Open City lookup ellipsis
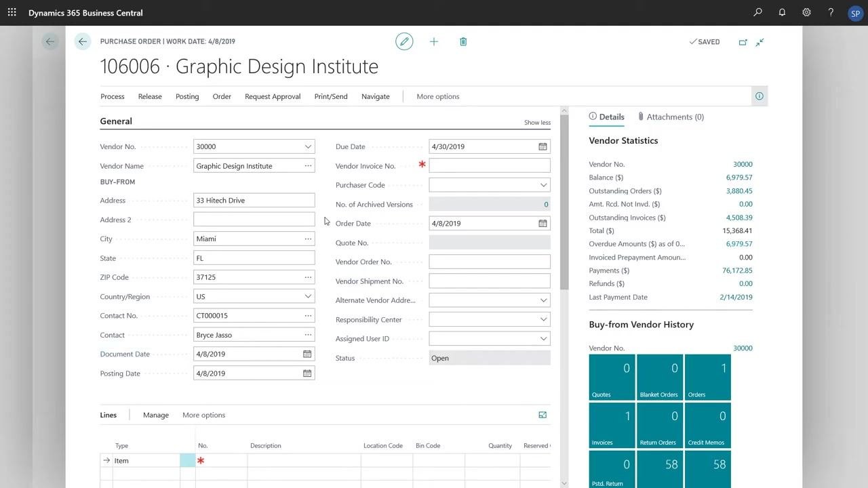The height and width of the screenshot is (488, 868). [308, 239]
